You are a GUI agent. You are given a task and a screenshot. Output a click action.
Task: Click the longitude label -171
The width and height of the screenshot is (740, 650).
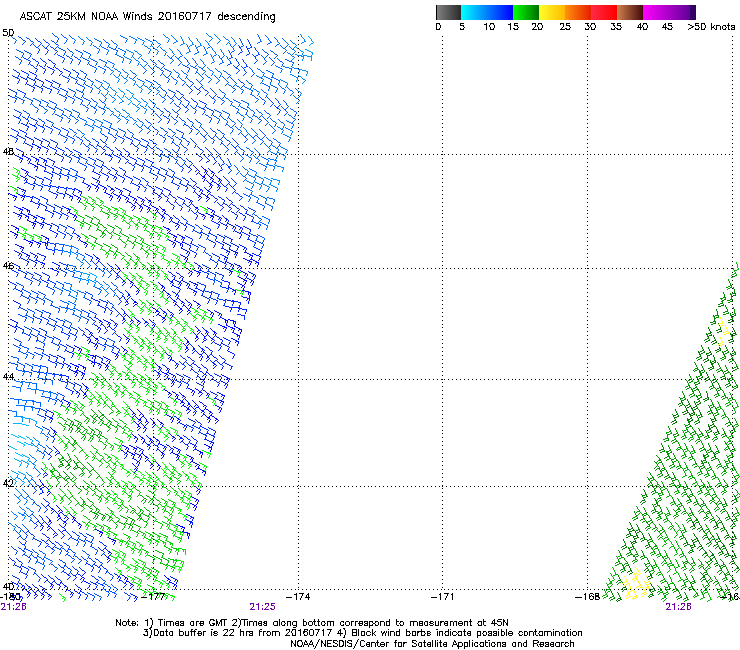click(443, 597)
